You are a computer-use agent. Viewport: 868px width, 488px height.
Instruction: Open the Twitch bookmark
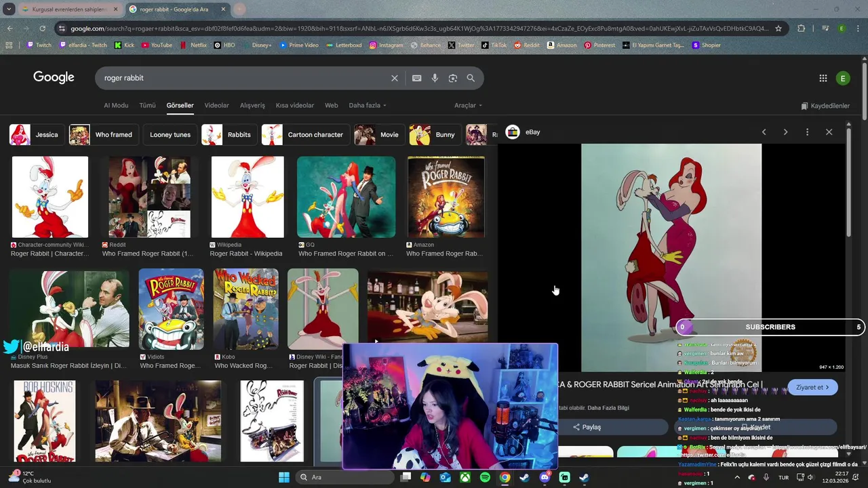pos(39,45)
